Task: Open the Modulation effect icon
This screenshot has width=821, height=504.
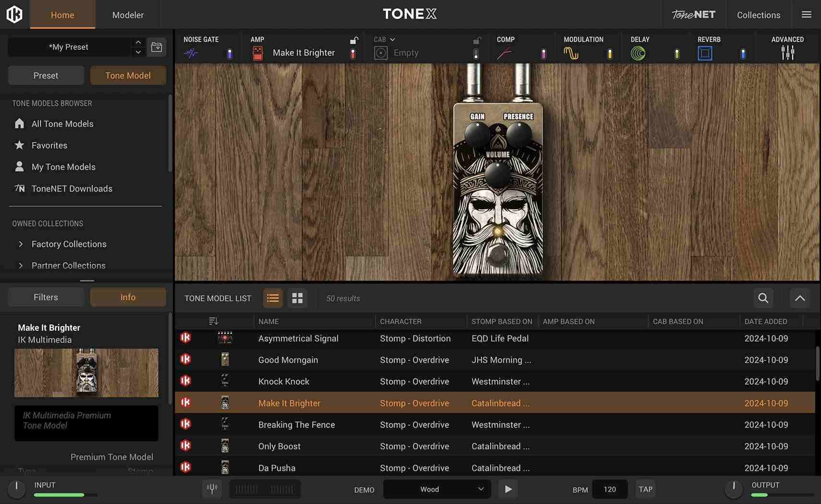Action: (571, 53)
